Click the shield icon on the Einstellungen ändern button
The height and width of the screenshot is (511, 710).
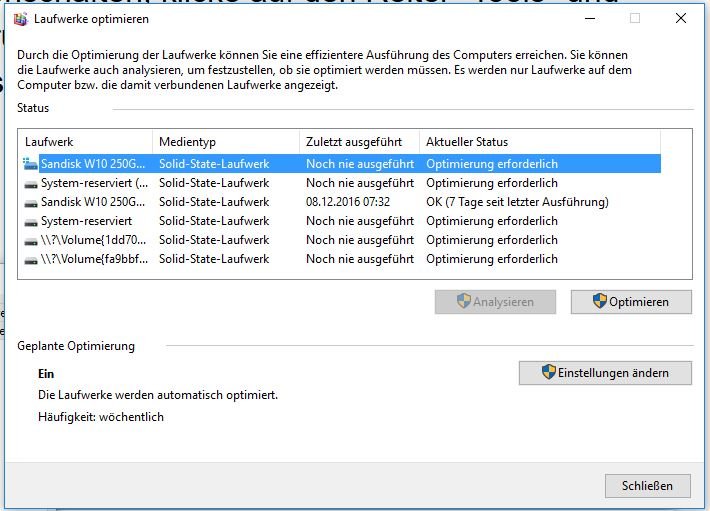[x=548, y=372]
